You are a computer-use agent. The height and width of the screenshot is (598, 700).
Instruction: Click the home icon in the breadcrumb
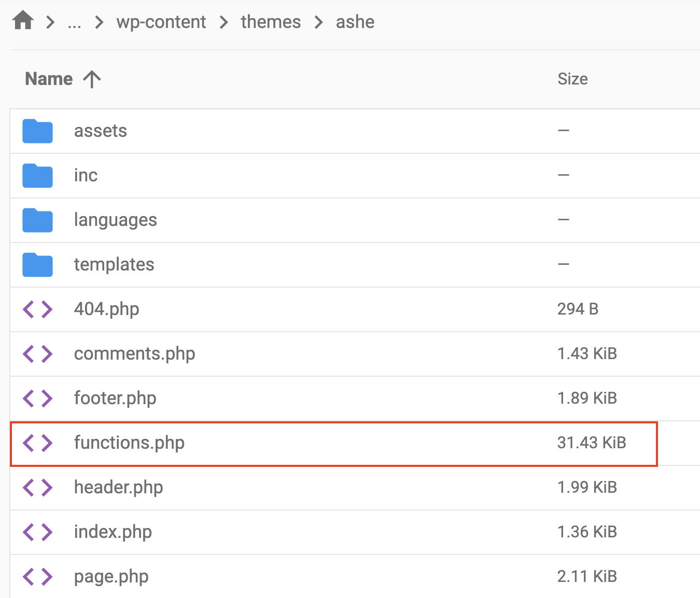(22, 21)
